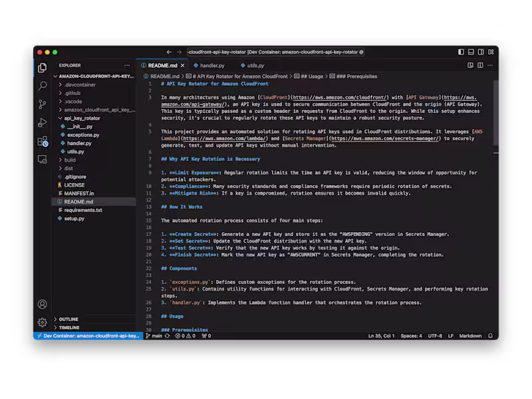The height and width of the screenshot is (399, 532).
Task: Open the Search view icon
Action: point(43,86)
